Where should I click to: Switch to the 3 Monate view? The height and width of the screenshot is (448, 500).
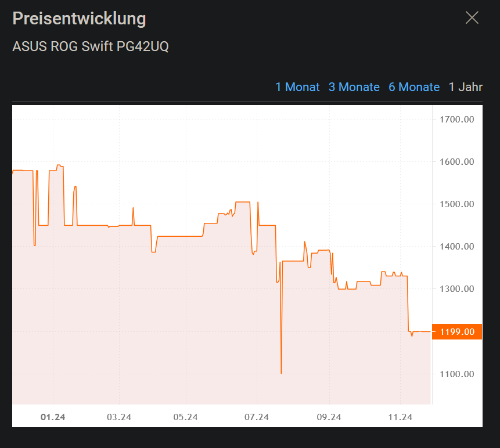tap(354, 87)
